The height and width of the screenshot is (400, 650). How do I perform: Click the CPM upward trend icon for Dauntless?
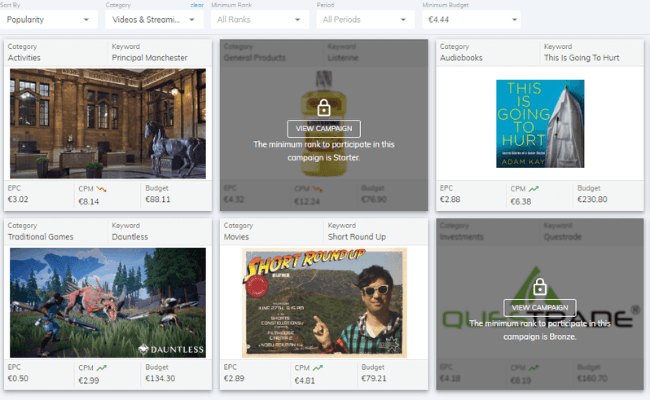[102, 368]
